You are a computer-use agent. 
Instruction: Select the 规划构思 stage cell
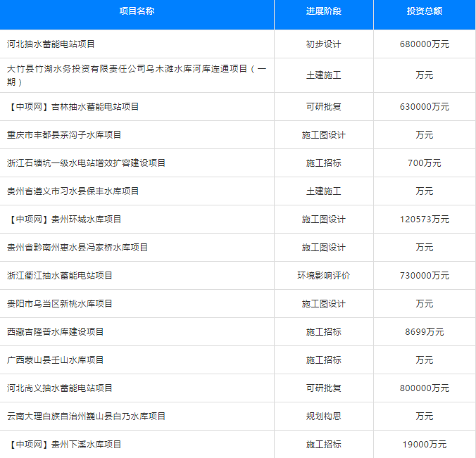323,416
